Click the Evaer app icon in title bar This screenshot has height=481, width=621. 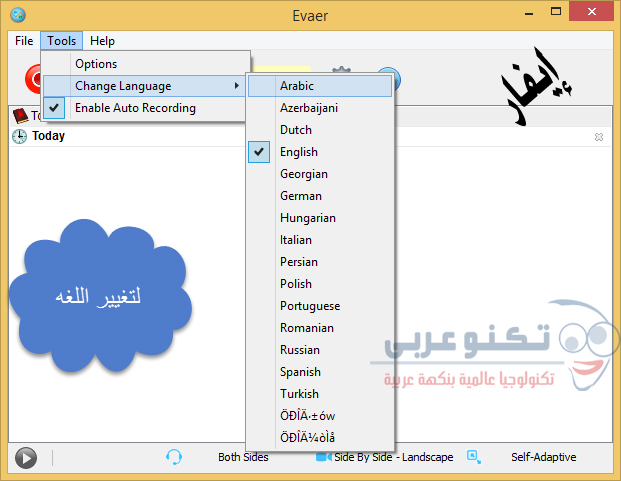18,15
